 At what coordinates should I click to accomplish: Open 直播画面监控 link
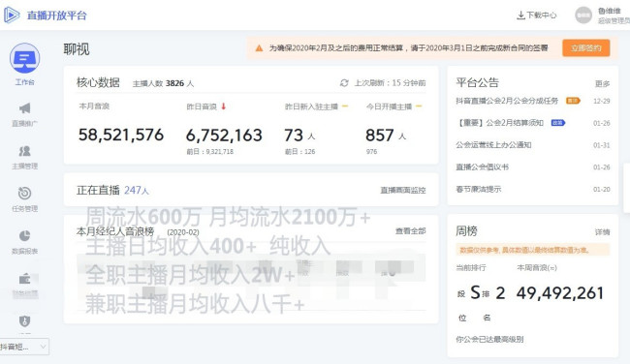coord(403,190)
